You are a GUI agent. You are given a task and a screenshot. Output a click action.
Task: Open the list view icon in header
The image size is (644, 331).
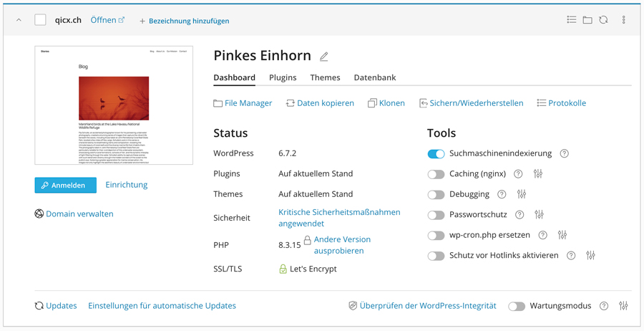[572, 20]
